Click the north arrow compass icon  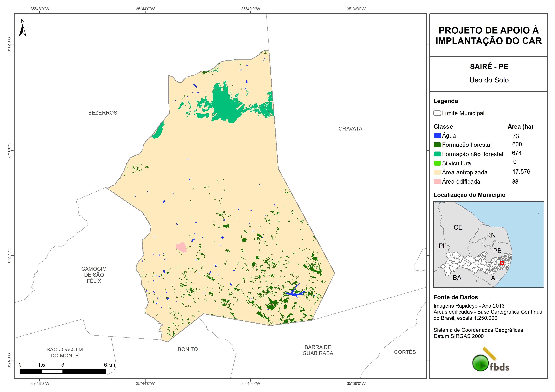click(22, 30)
